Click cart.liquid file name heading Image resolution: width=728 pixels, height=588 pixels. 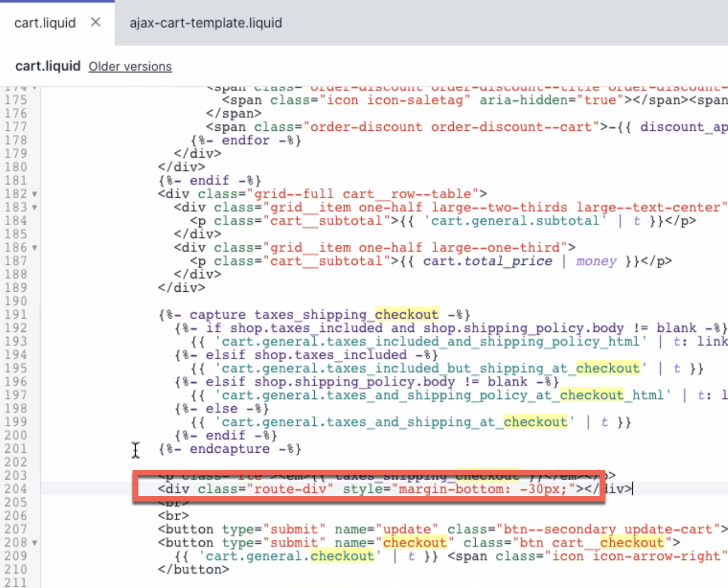click(48, 66)
